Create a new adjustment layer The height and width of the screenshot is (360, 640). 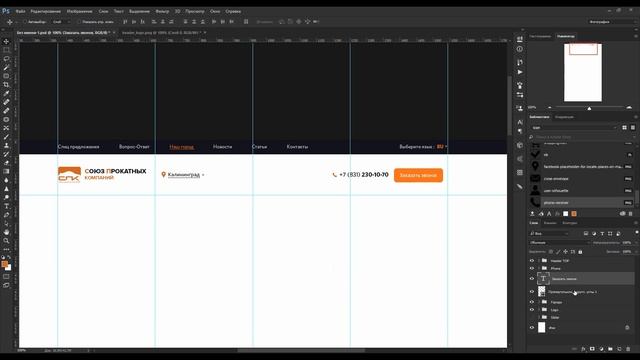click(601, 349)
